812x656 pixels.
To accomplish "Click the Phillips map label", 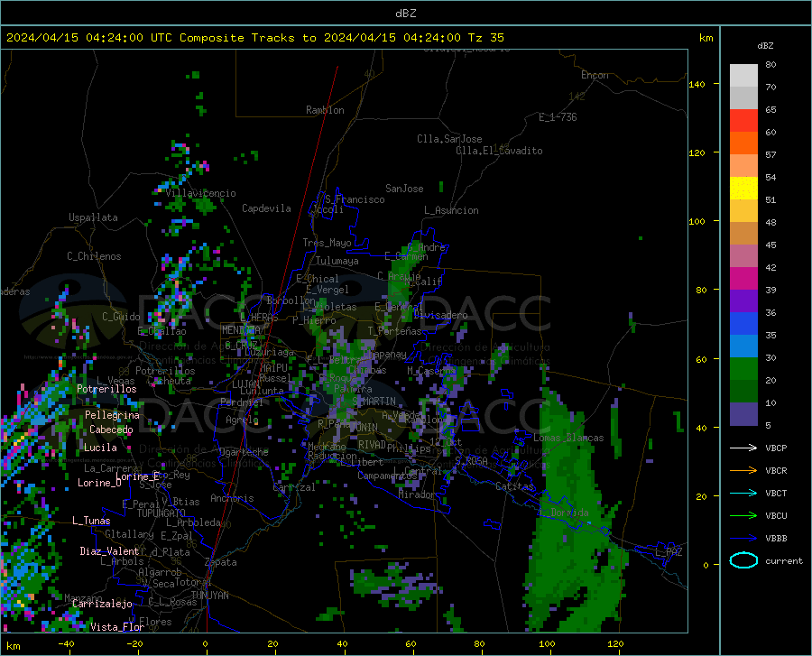I will pos(409,448).
